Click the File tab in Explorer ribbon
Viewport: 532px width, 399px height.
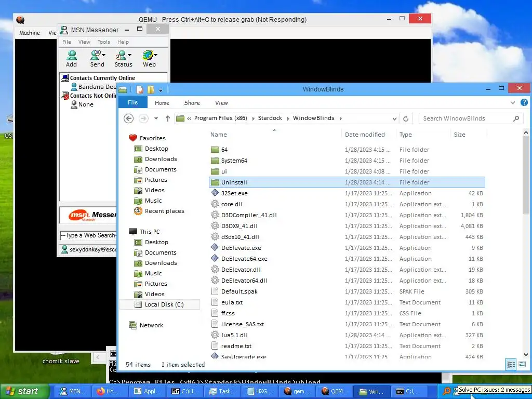coord(132,102)
